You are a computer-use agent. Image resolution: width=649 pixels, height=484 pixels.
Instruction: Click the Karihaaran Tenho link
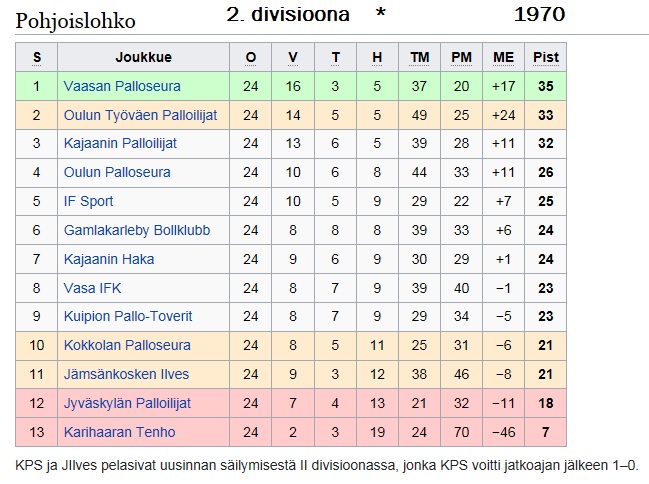118,433
